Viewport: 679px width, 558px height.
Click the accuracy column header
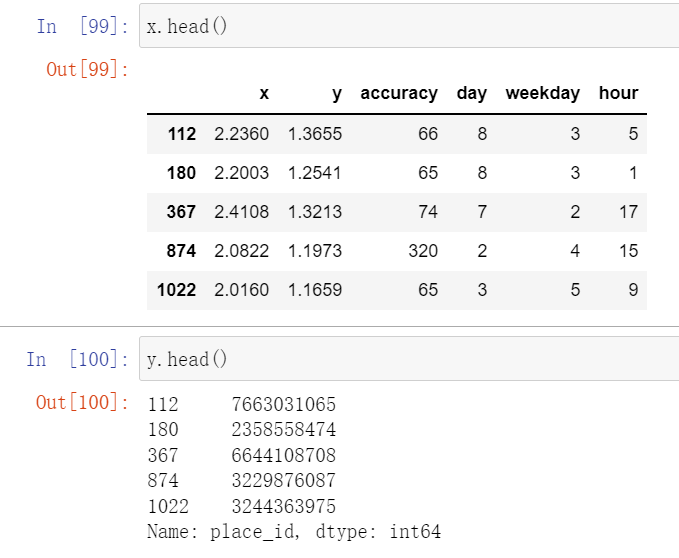[x=399, y=93]
